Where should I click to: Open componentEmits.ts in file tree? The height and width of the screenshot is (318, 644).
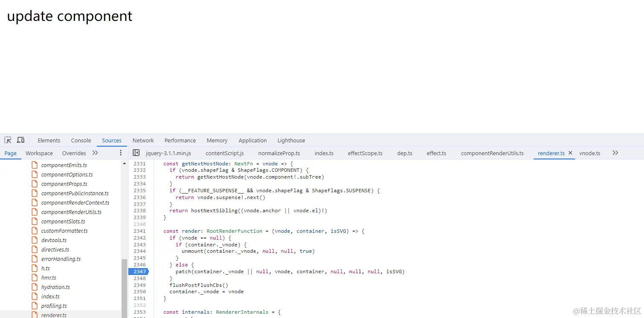click(64, 165)
